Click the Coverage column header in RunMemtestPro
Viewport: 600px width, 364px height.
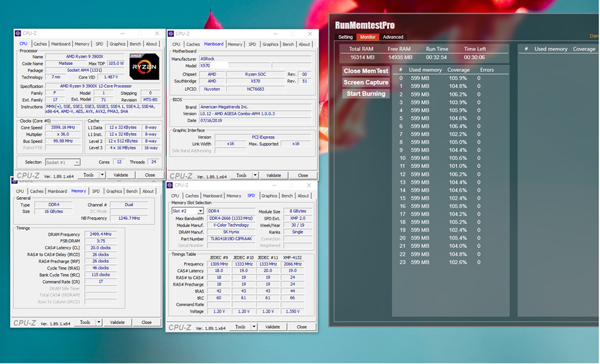(458, 70)
